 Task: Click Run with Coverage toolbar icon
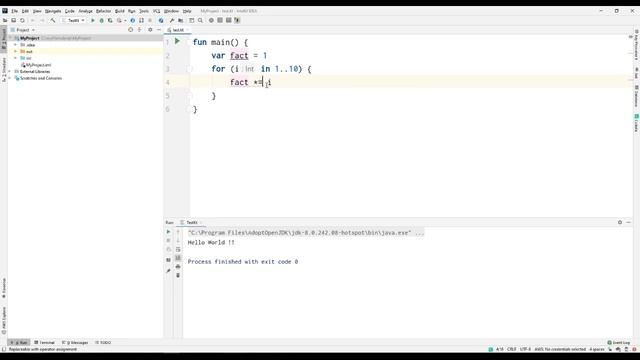coord(110,20)
